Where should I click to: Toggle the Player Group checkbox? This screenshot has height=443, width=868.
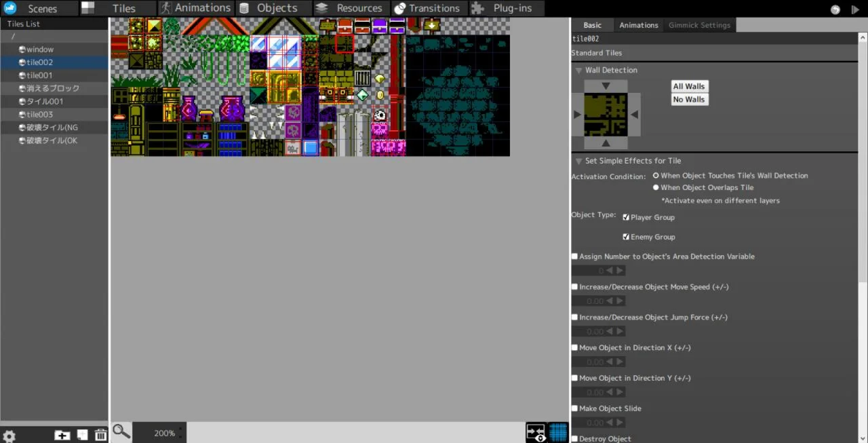pyautogui.click(x=626, y=218)
